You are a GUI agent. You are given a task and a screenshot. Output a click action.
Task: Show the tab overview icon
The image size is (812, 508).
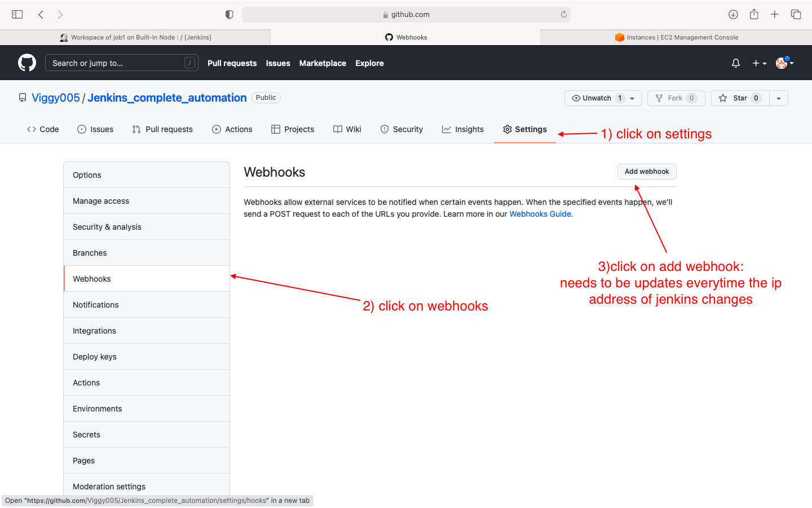click(796, 14)
